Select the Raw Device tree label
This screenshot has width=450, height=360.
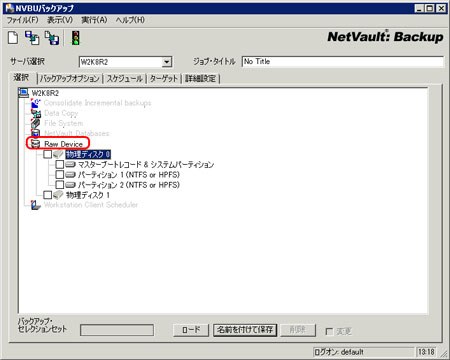click(x=63, y=144)
